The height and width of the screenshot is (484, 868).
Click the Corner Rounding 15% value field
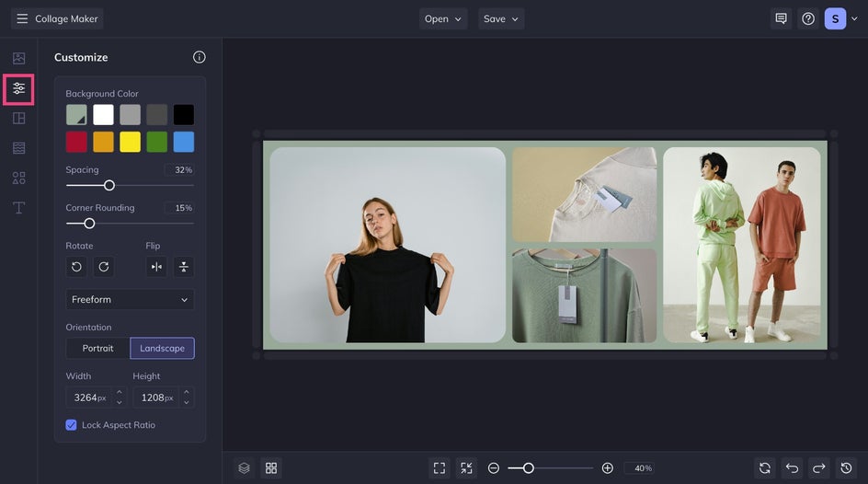pyautogui.click(x=179, y=208)
